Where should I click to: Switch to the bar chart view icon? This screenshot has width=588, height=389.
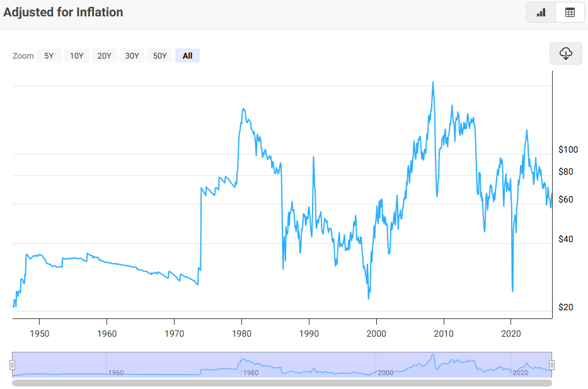(x=541, y=13)
